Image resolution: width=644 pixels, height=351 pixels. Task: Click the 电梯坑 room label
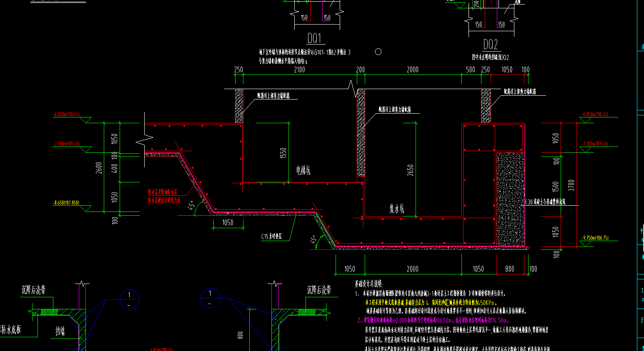[303, 170]
